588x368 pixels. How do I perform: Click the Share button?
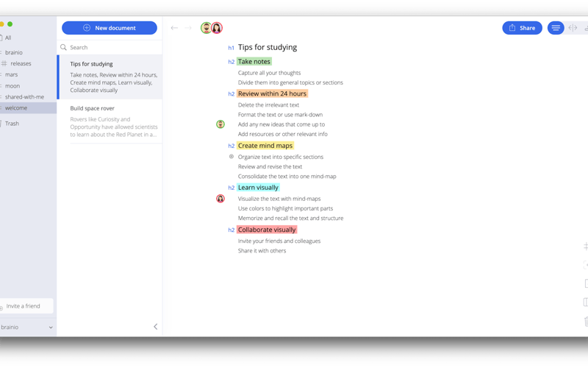[x=522, y=28]
